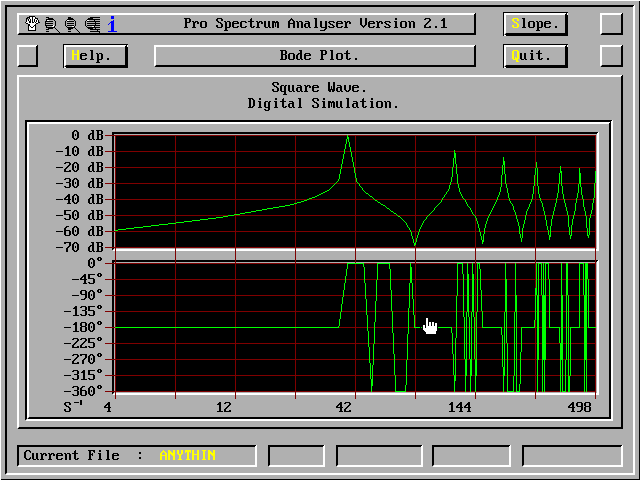
Task: Click the frequency axis value 4
Action: 107,407
